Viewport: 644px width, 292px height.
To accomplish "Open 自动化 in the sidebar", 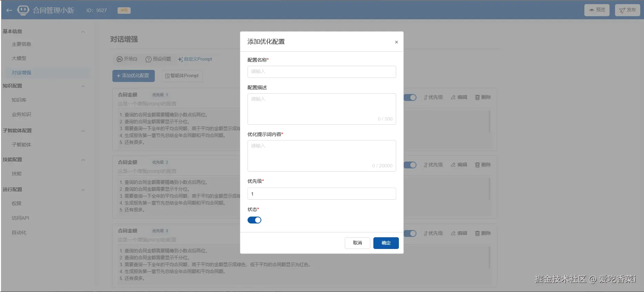I will point(19,233).
